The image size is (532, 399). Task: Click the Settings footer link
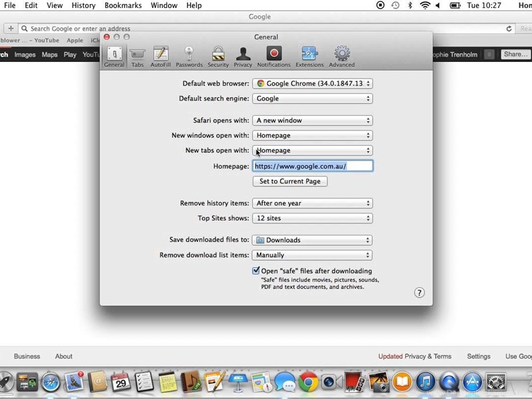coord(479,356)
